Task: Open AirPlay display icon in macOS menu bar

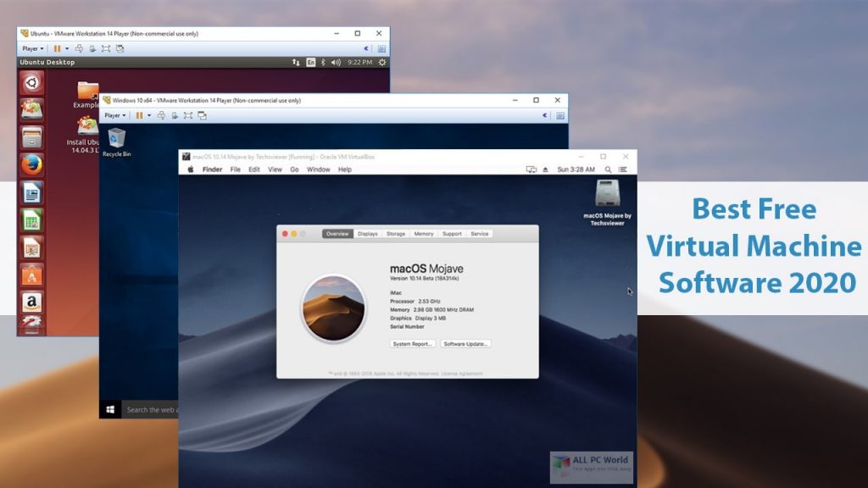Action: 531,169
